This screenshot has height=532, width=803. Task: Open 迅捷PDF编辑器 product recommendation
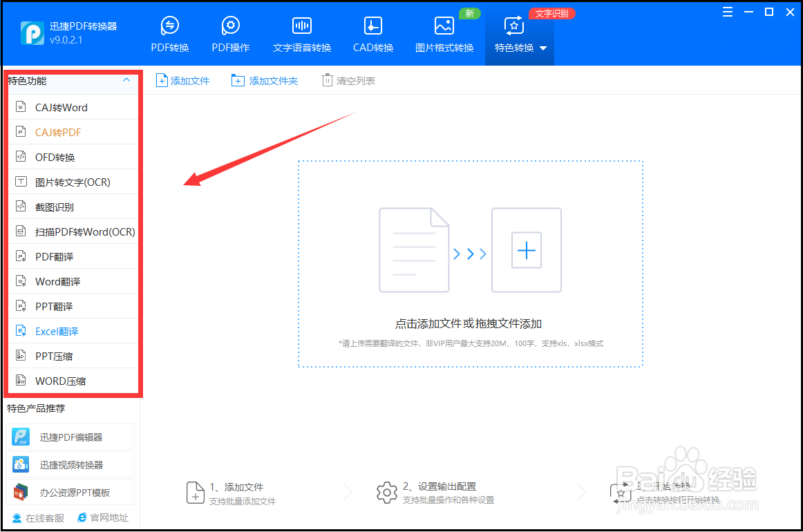[x=70, y=437]
